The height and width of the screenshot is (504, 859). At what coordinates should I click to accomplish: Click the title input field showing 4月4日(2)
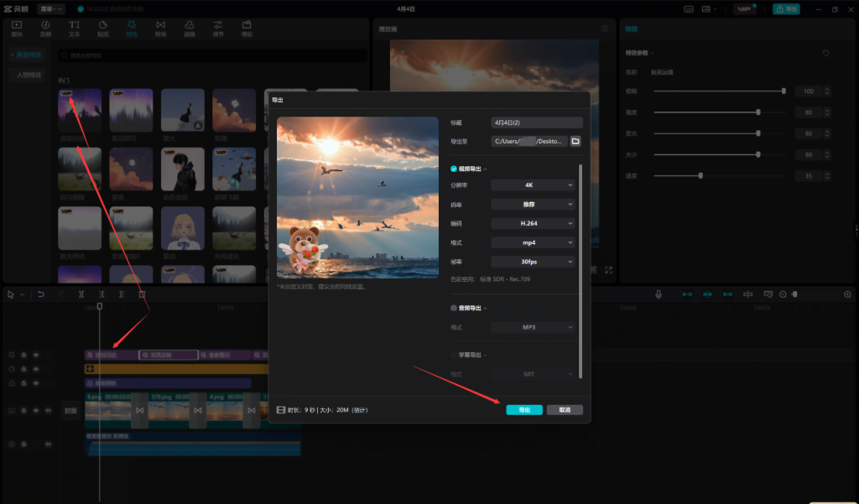(x=537, y=123)
